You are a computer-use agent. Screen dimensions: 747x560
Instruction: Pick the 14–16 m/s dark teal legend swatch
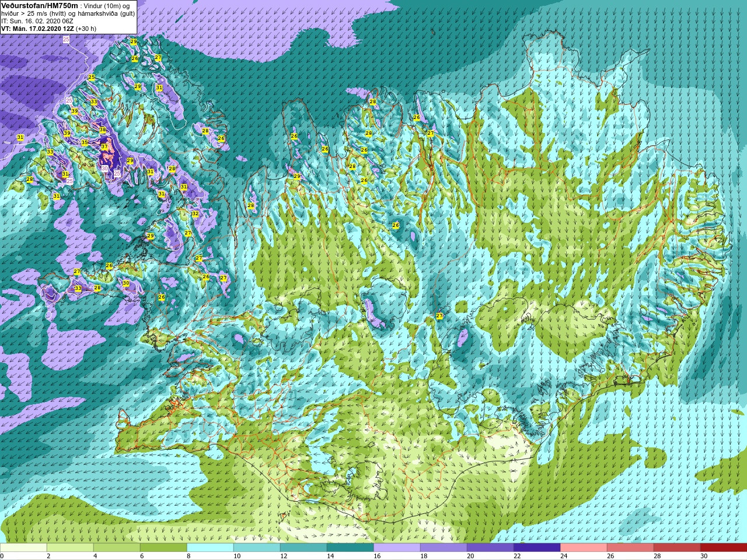click(x=350, y=547)
